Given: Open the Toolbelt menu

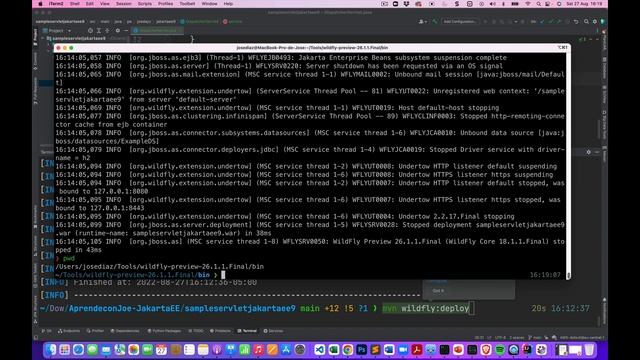Looking at the screenshot, I should tap(187, 4).
